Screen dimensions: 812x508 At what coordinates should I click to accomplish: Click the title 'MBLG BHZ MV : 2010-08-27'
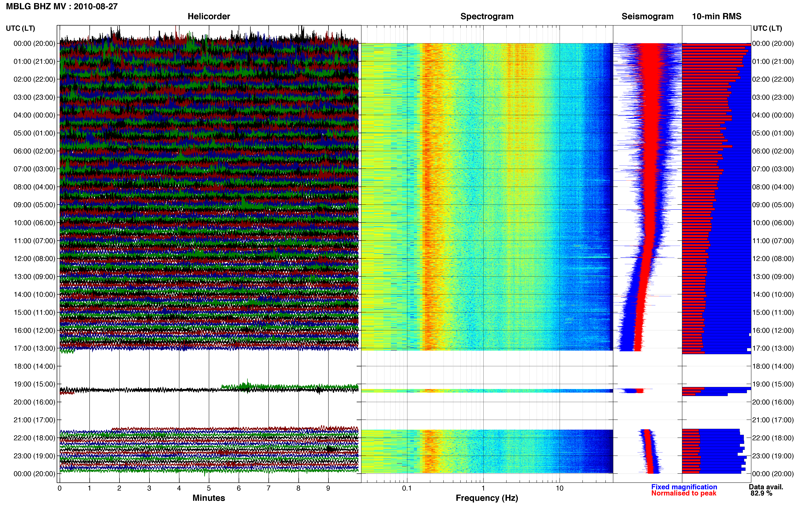(x=62, y=6)
